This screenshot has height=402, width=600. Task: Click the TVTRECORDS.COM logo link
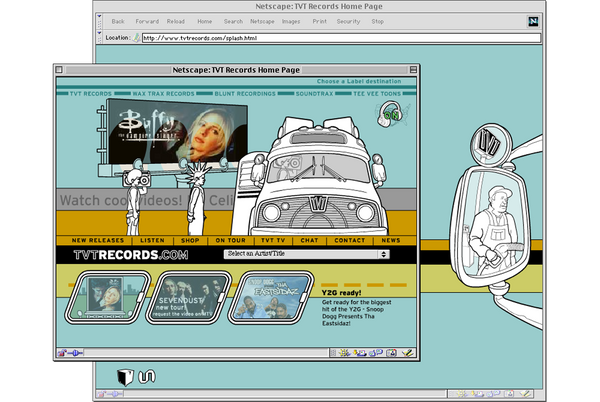click(x=130, y=256)
